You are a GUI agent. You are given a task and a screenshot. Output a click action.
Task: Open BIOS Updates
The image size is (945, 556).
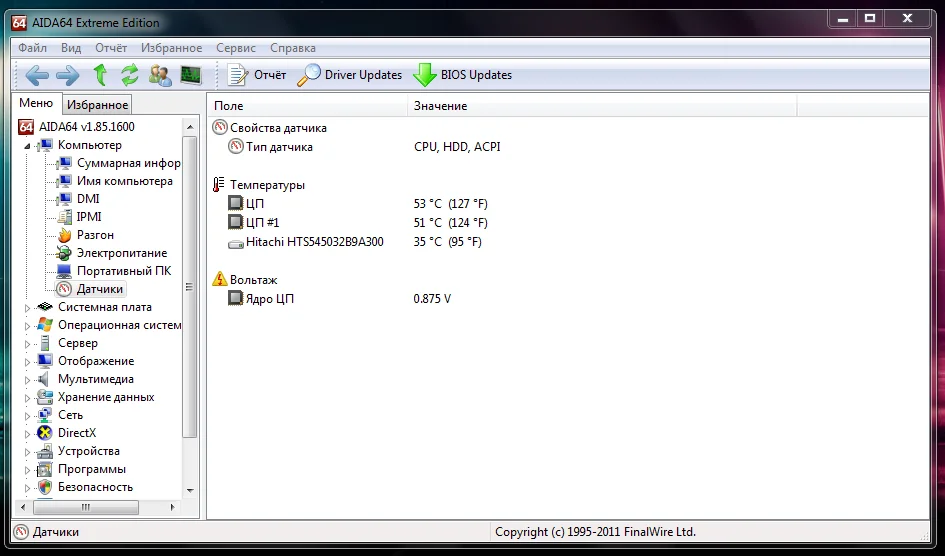click(463, 75)
